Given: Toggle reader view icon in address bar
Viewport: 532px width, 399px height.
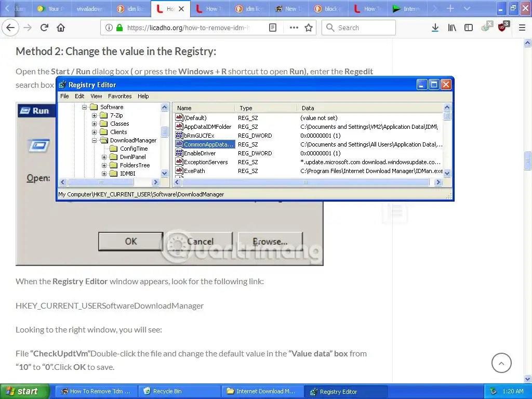Looking at the screenshot, I should pyautogui.click(x=273, y=28).
